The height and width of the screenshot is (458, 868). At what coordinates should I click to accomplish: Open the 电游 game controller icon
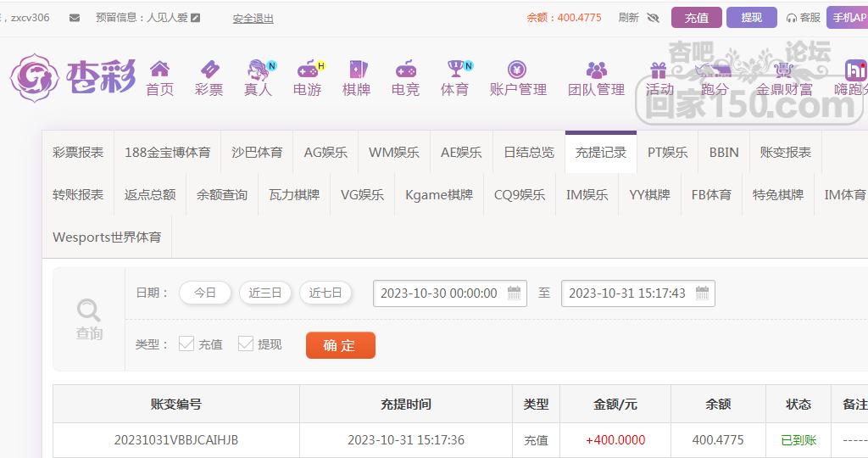pyautogui.click(x=307, y=70)
